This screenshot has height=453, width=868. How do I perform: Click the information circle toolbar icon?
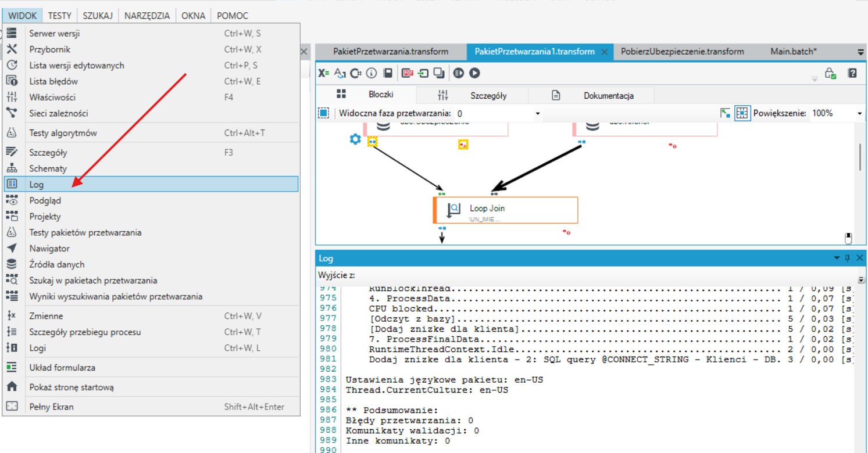click(x=372, y=73)
